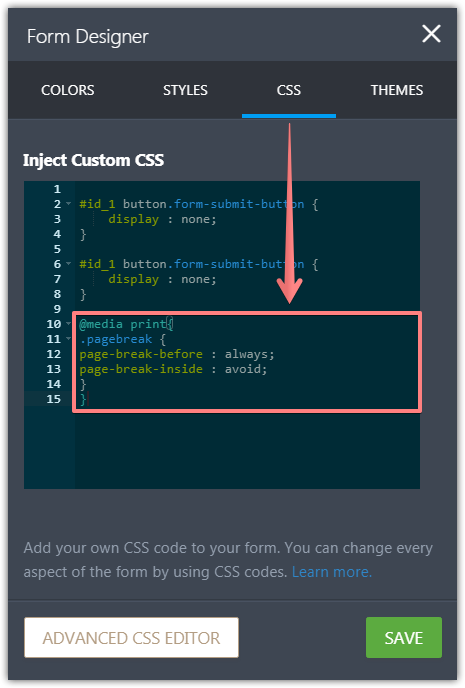Click the second form-submit-button selector line
465x688 pixels.
click(199, 264)
